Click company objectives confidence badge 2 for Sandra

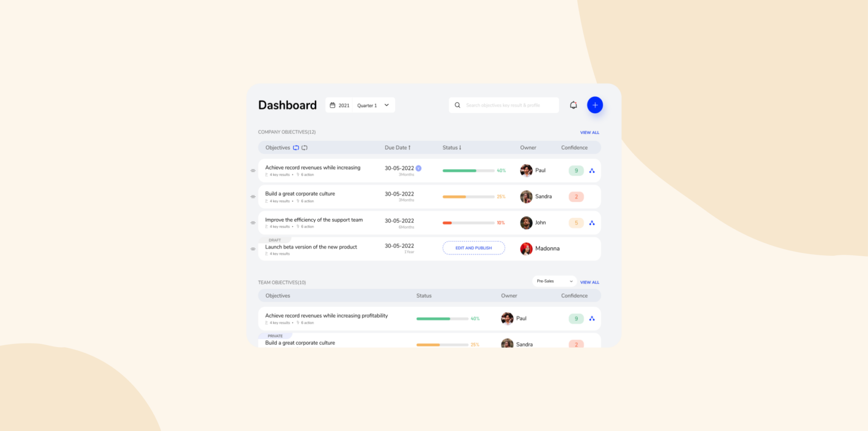[576, 197]
